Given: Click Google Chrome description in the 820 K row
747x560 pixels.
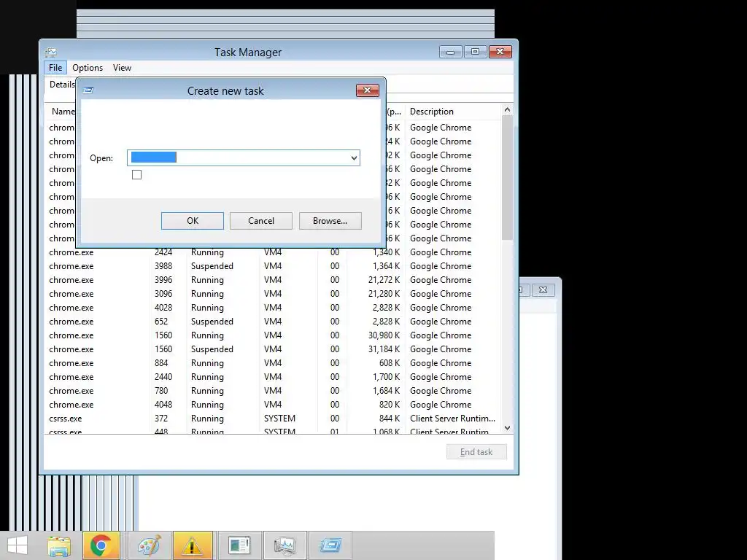Looking at the screenshot, I should tap(441, 404).
